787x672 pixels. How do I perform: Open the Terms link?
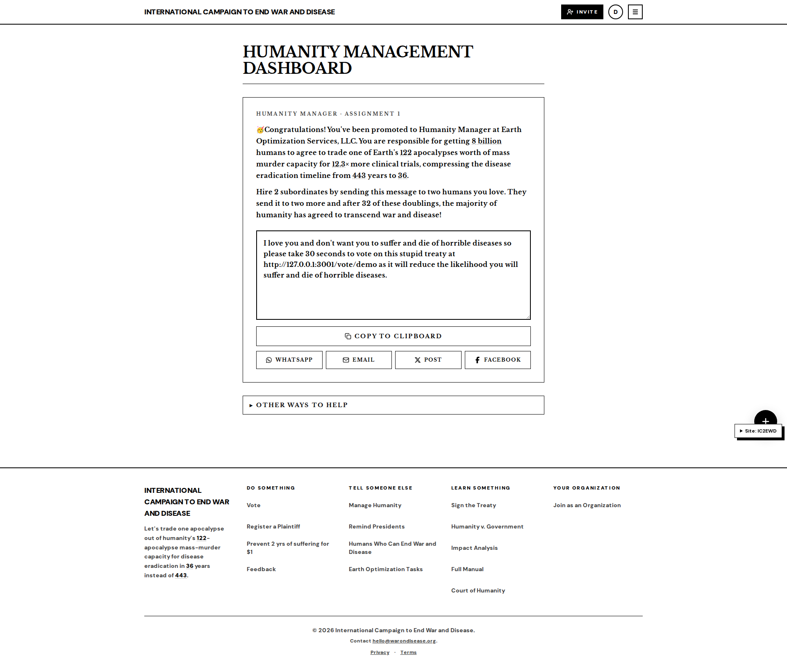(x=408, y=652)
